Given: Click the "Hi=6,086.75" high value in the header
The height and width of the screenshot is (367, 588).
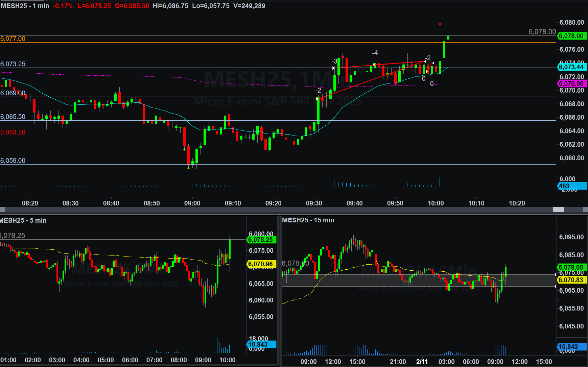Looking at the screenshot, I should pyautogui.click(x=170, y=6).
